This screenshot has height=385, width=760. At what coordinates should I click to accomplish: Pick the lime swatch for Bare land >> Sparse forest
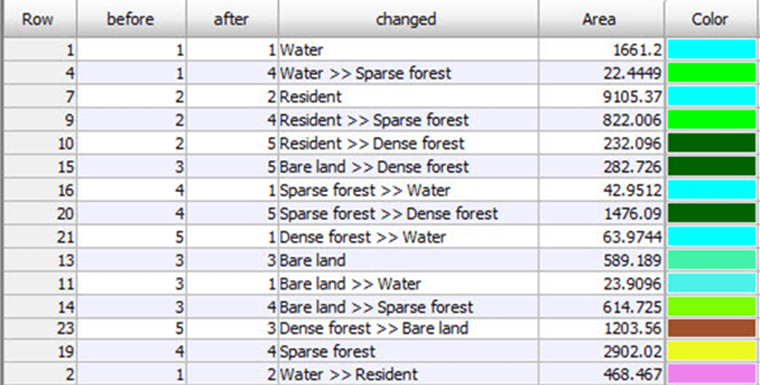712,306
